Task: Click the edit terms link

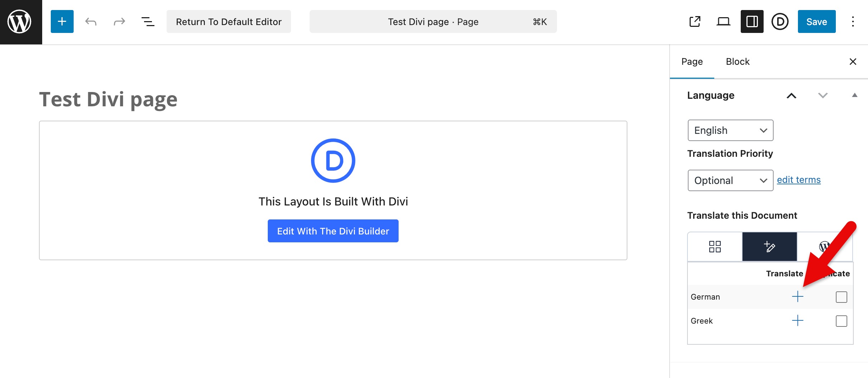Action: pos(799,180)
